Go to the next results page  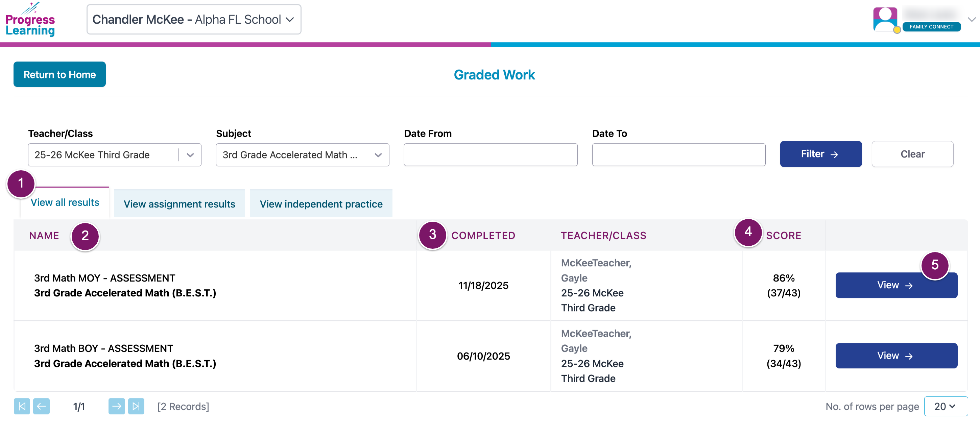click(116, 406)
